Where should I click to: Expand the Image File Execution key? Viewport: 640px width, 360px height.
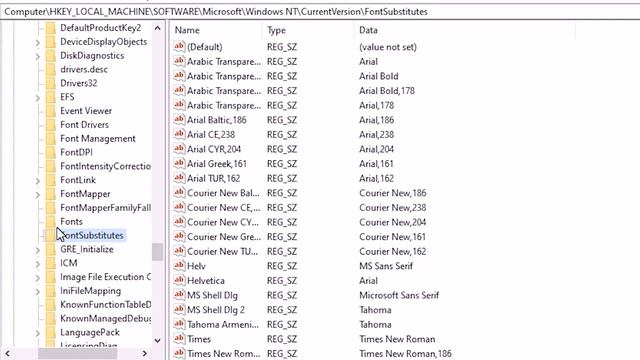(x=38, y=278)
